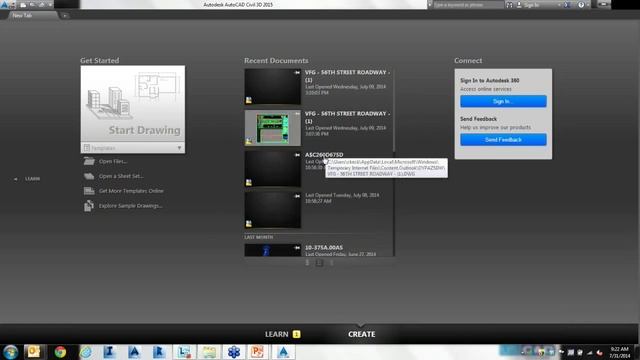Select the middle highlighted view icon below list
Screen dimensions: 640x360
[x=319, y=263]
